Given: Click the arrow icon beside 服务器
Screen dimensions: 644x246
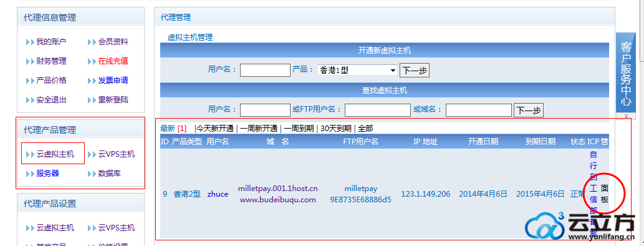Looking at the screenshot, I should coord(30,174).
